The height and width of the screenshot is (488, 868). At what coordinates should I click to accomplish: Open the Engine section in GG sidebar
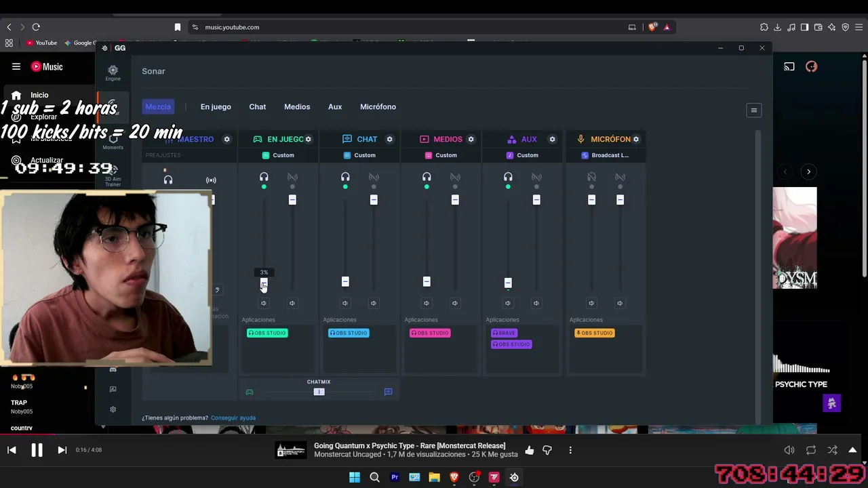[x=113, y=73]
